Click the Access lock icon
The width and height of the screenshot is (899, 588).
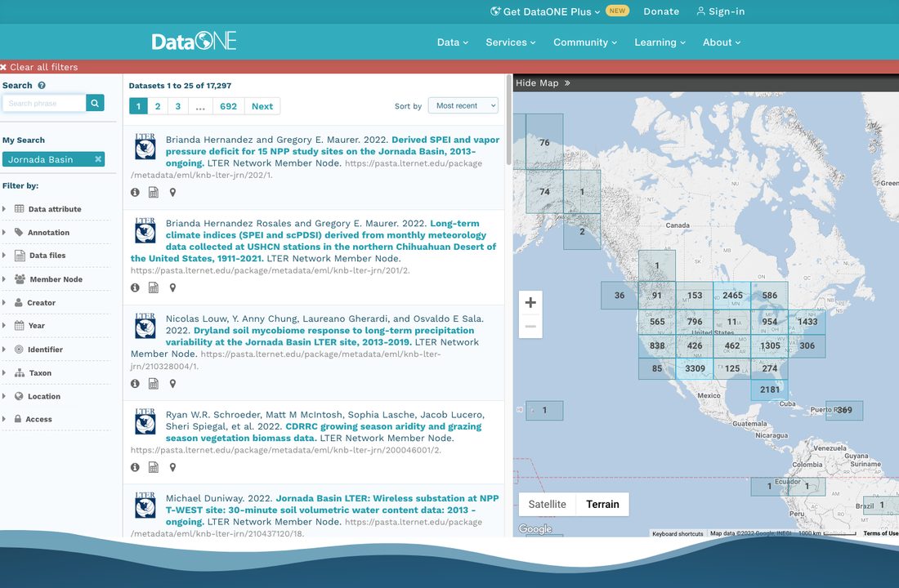pyautogui.click(x=18, y=419)
